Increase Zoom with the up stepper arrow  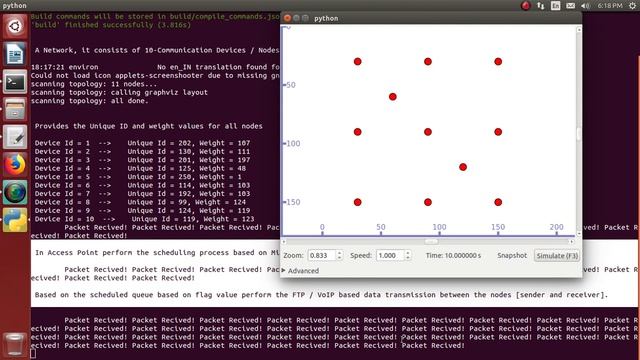339,253
